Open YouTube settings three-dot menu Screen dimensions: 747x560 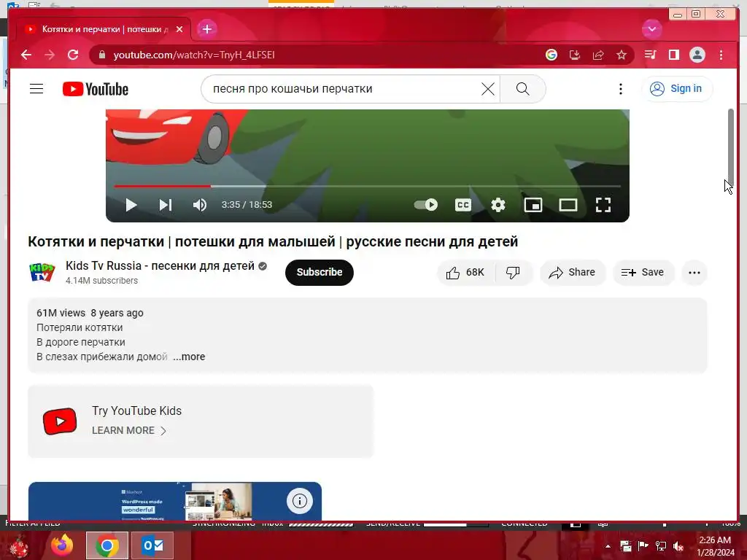click(x=620, y=88)
